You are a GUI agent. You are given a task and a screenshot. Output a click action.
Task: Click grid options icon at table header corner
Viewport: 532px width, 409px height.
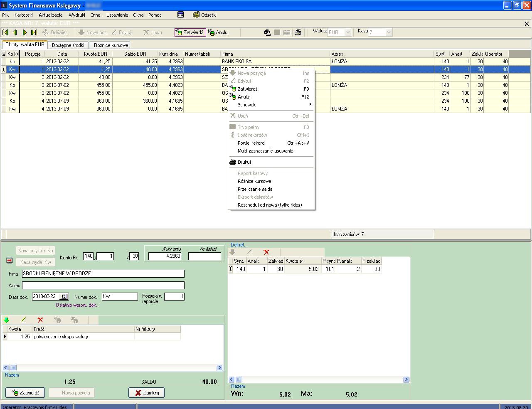pos(4,54)
